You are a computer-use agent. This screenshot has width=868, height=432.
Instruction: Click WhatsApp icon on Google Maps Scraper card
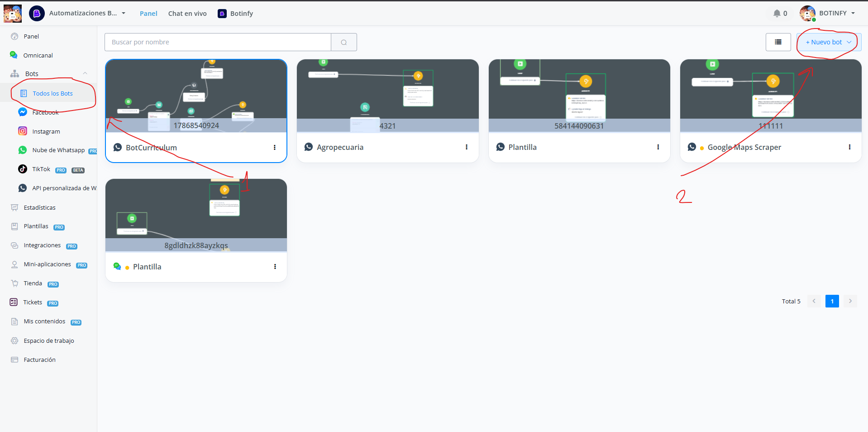692,147
